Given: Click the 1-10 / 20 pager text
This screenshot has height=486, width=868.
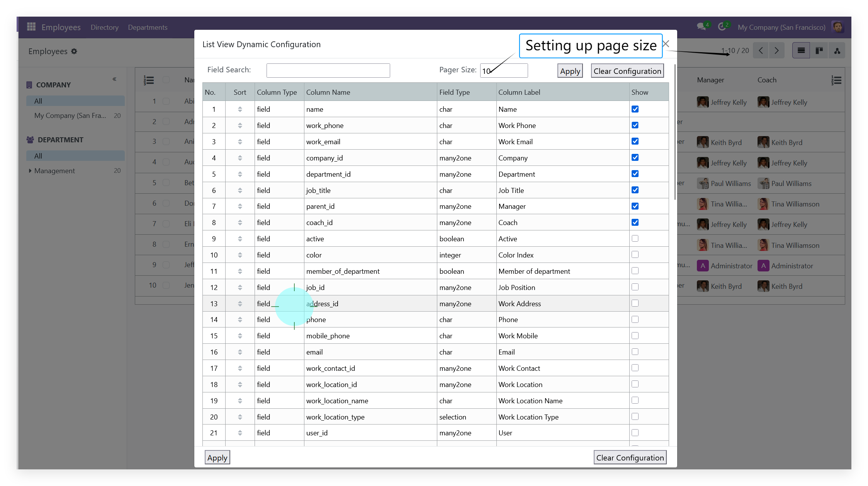Looking at the screenshot, I should 735,51.
